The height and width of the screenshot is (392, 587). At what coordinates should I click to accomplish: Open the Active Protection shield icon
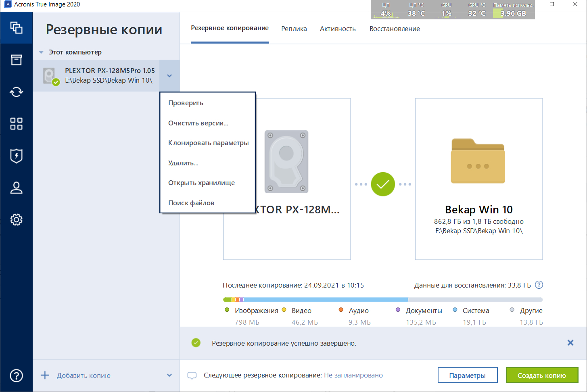tap(16, 156)
